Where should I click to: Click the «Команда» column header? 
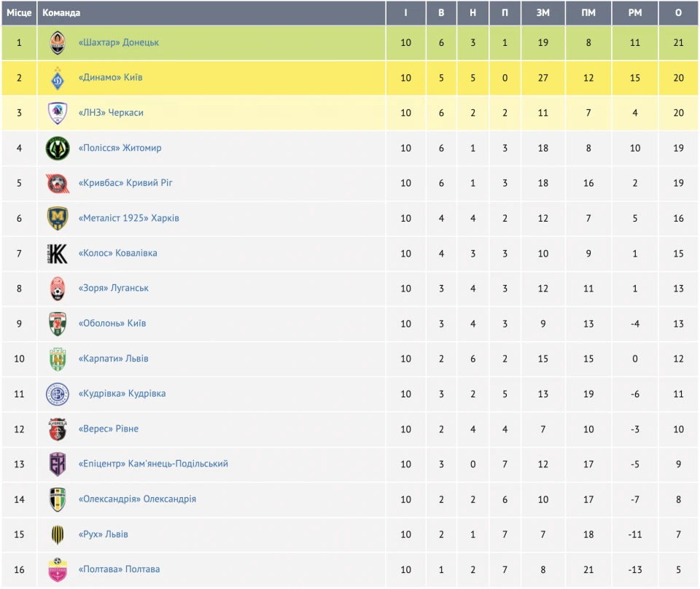coord(61,13)
